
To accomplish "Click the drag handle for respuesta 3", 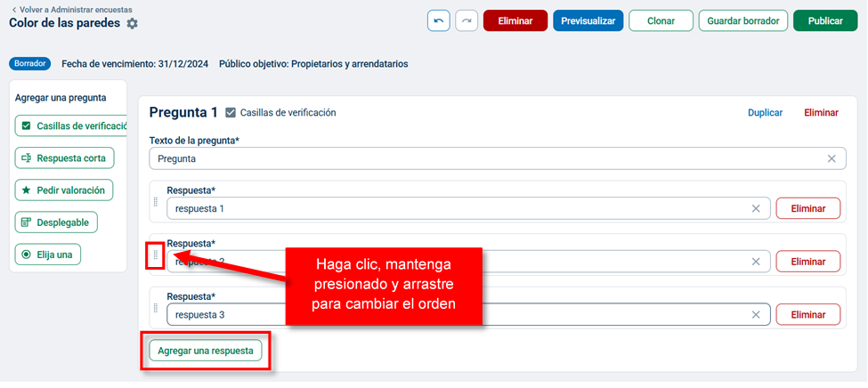I will pos(156,308).
